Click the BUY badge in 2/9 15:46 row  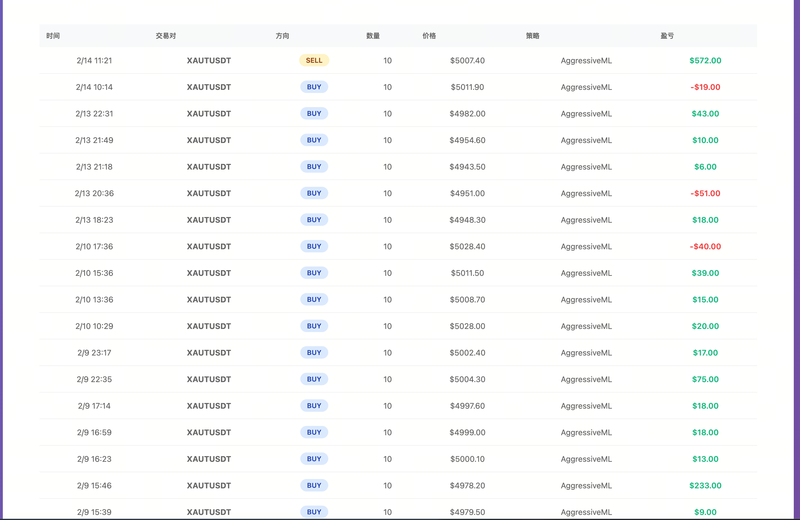[x=314, y=486]
